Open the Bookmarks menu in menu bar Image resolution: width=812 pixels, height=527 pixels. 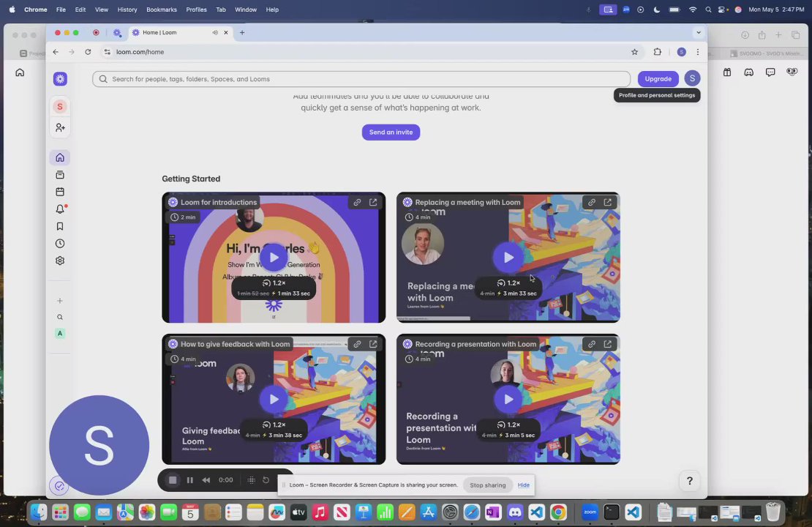(x=162, y=10)
